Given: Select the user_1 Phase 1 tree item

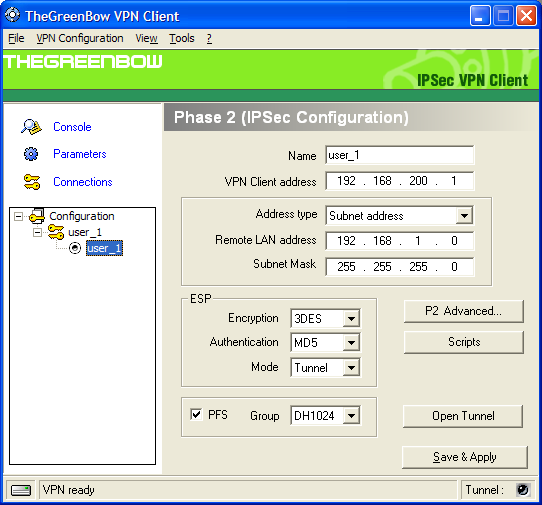Looking at the screenshot, I should [x=85, y=232].
